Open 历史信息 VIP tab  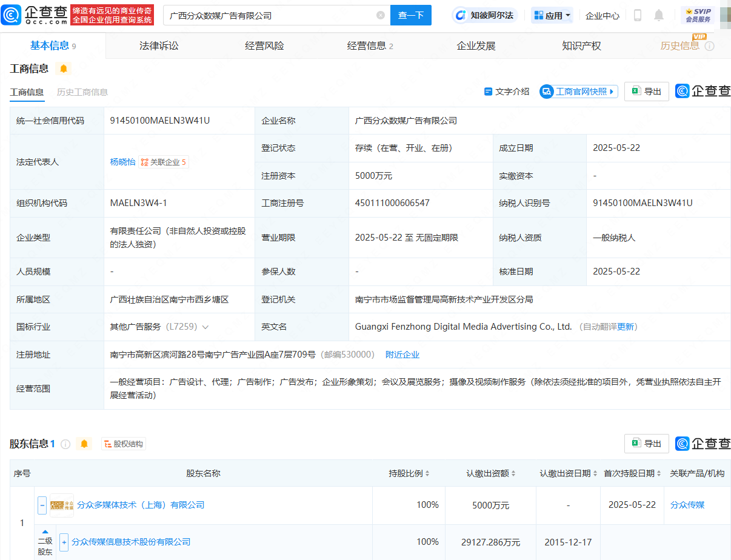point(680,45)
